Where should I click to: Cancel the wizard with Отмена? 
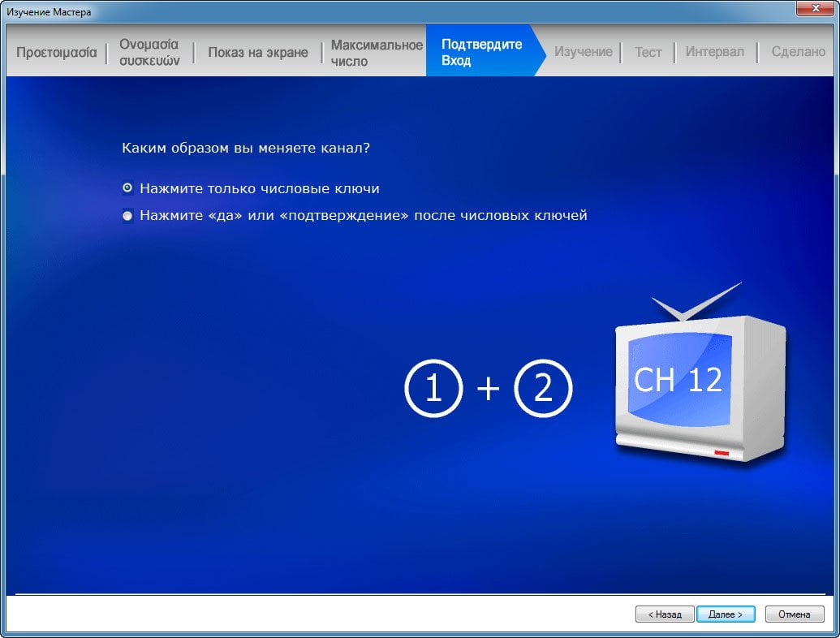pyautogui.click(x=794, y=614)
